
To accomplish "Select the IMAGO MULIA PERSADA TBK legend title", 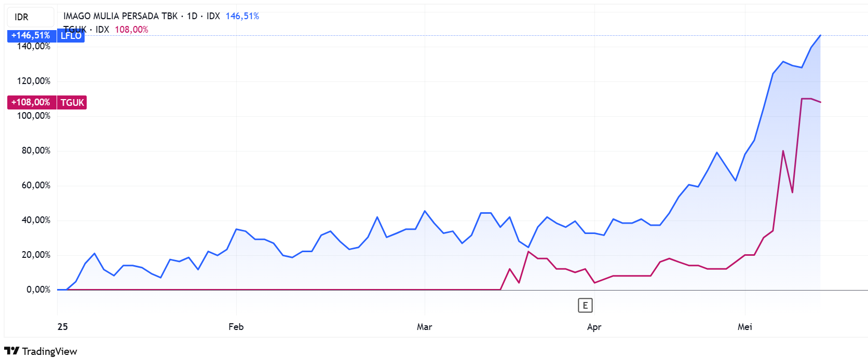I will [x=120, y=16].
